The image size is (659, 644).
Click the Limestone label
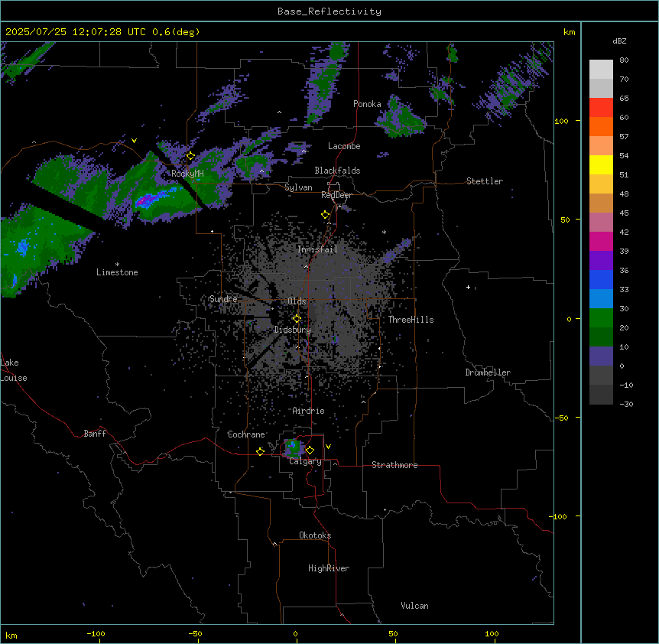(x=117, y=272)
